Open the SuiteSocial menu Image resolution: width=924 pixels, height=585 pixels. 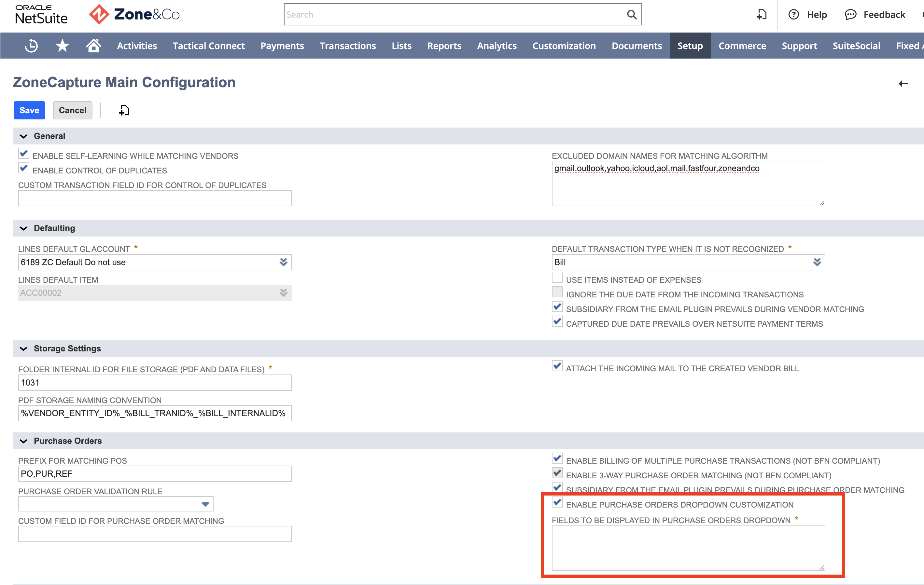click(x=856, y=46)
